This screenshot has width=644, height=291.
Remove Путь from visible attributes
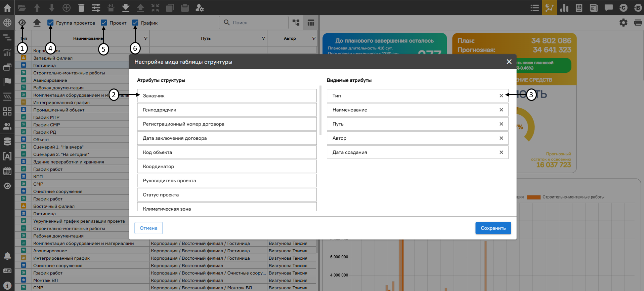tap(501, 124)
